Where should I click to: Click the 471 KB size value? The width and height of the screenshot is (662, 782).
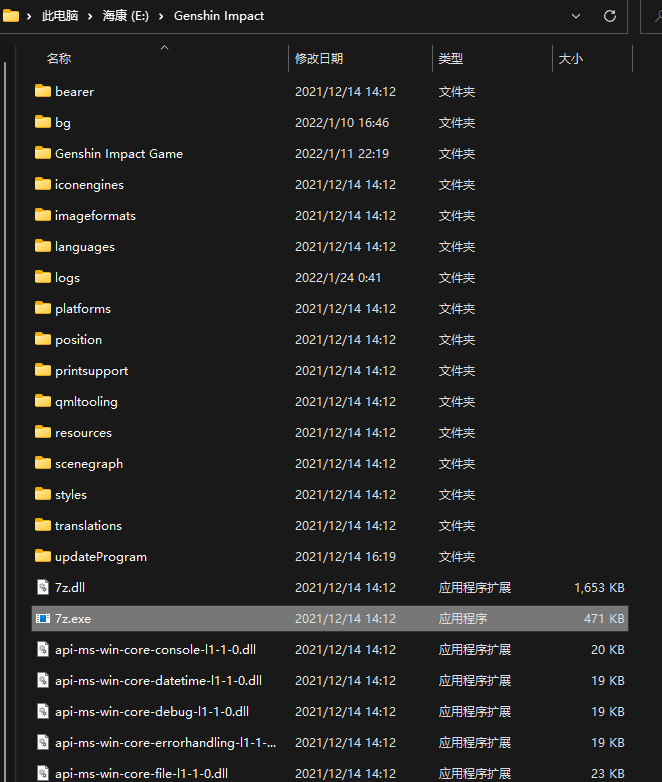coord(604,618)
